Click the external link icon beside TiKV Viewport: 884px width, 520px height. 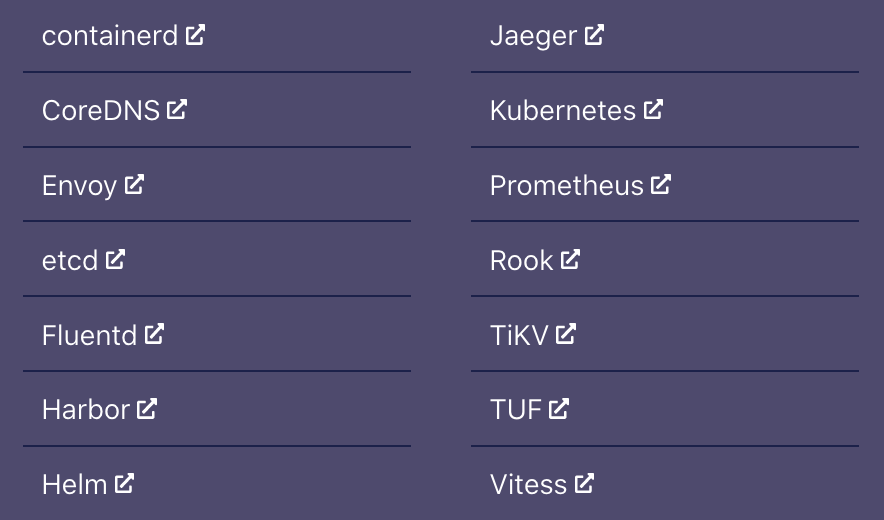point(566,334)
